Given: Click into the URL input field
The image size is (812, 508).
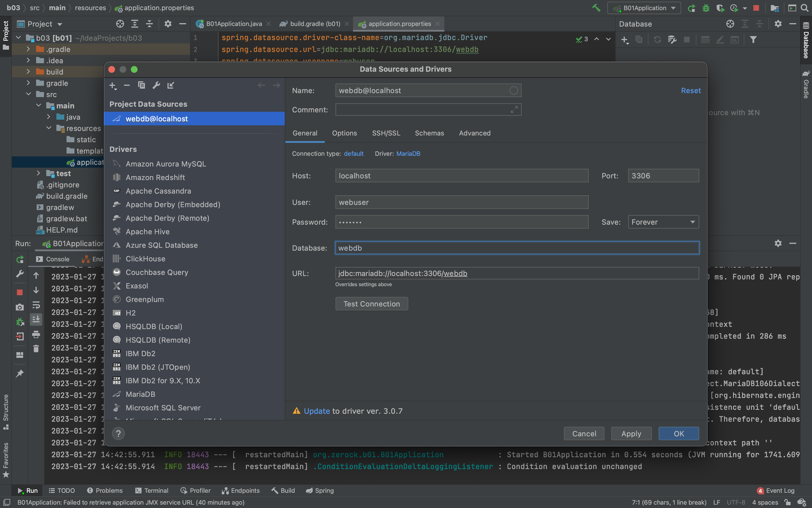Looking at the screenshot, I should pyautogui.click(x=517, y=273).
